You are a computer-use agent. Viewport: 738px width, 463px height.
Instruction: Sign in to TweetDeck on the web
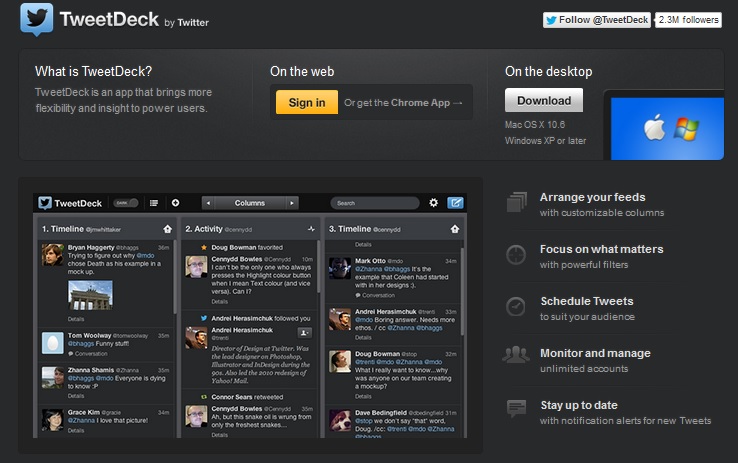307,102
